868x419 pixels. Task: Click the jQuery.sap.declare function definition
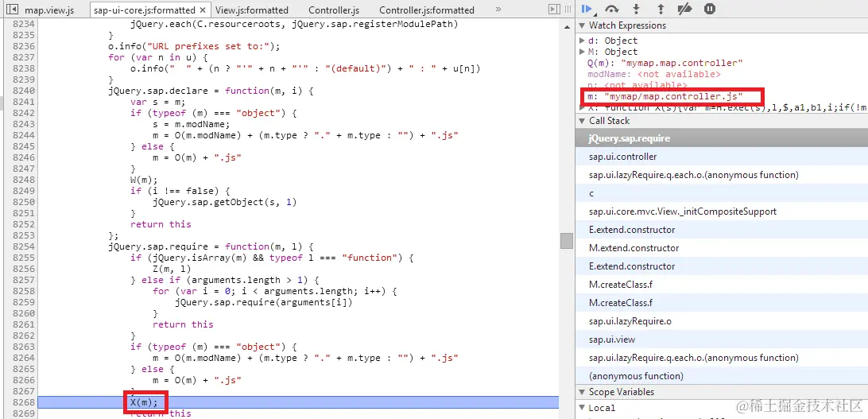(211, 91)
